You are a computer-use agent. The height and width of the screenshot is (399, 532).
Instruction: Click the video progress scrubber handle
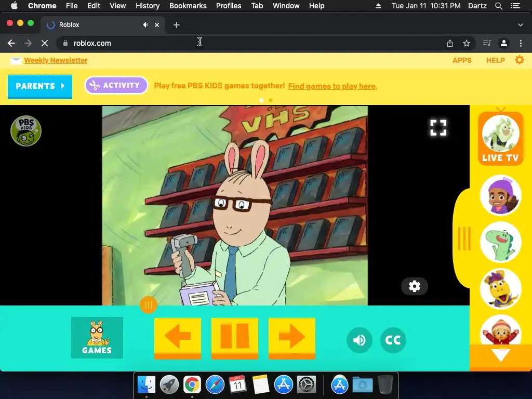148,305
